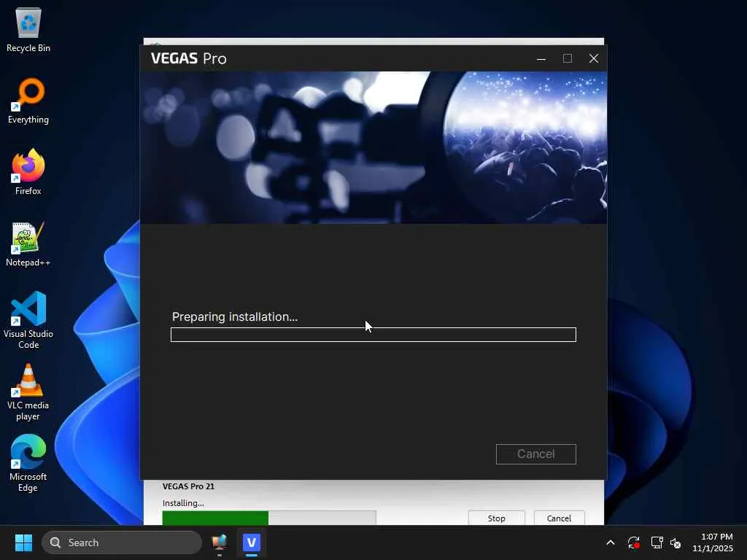Minimize the VEGAS Pro installer window

pos(541,58)
